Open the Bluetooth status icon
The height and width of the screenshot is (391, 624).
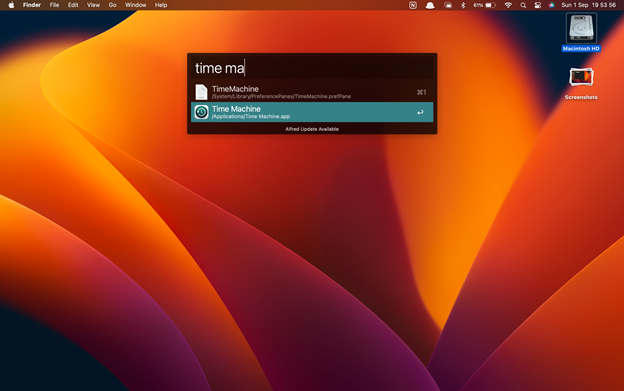[463, 5]
